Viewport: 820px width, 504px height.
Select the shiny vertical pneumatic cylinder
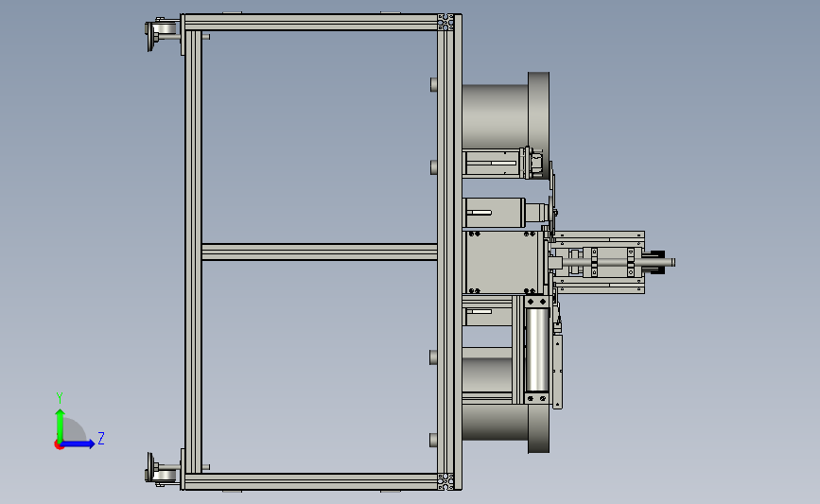(x=536, y=350)
